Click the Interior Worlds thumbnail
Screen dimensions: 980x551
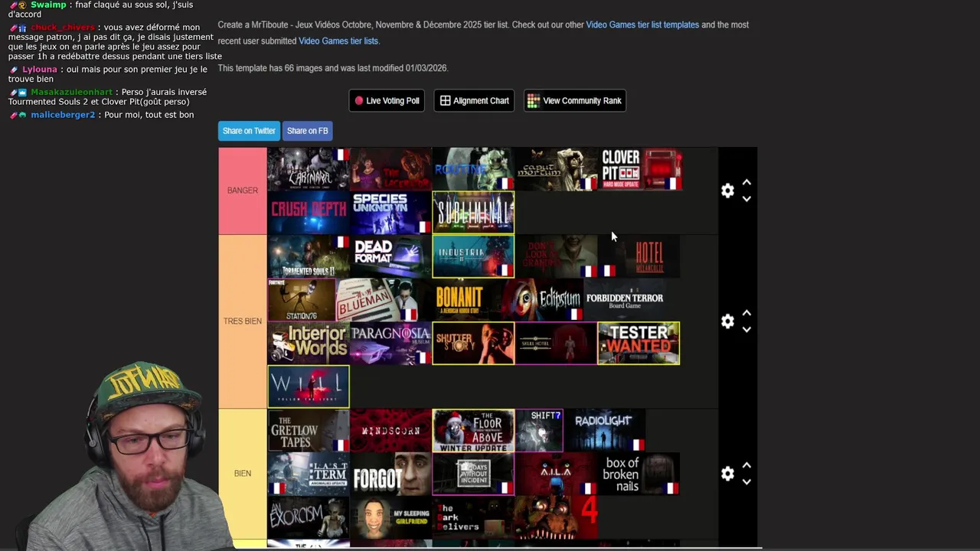coord(309,343)
